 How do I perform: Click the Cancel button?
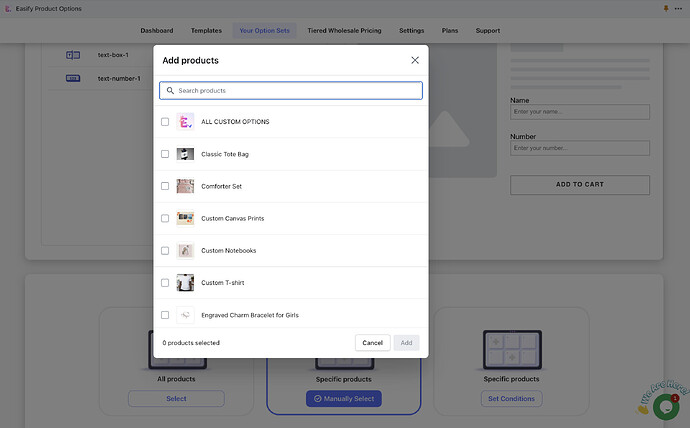click(x=372, y=343)
